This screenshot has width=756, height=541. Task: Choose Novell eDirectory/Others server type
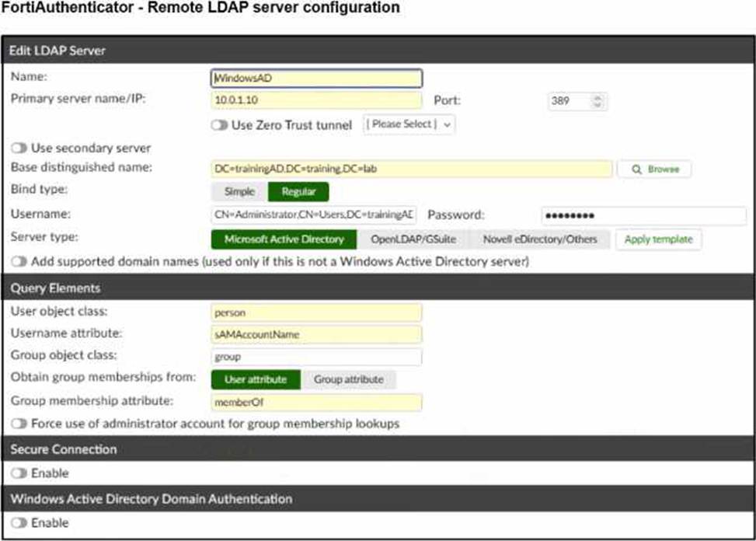click(539, 239)
